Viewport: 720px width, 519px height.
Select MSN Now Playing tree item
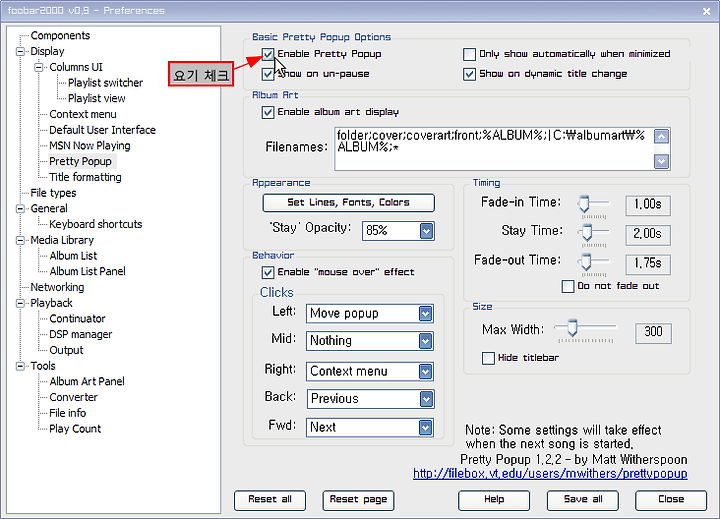coord(90,146)
